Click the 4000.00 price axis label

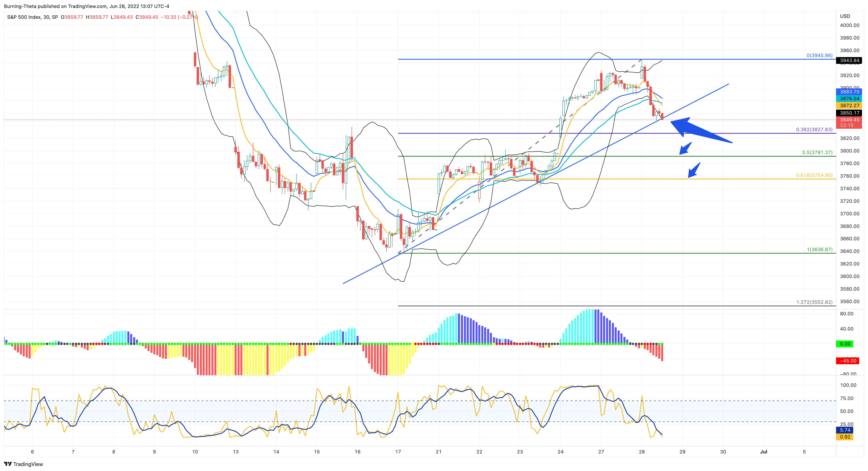point(849,25)
